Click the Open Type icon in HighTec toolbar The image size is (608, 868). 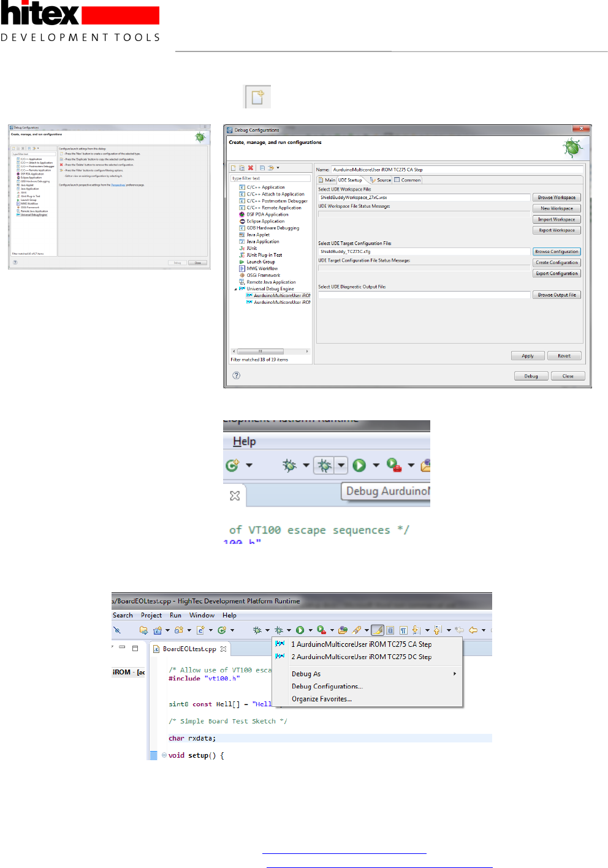click(x=343, y=630)
